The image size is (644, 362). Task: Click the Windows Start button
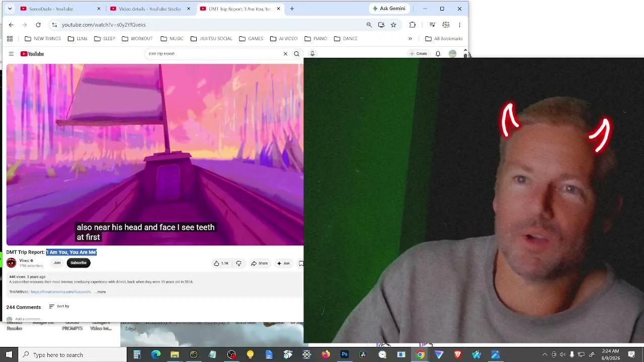[x=9, y=354]
